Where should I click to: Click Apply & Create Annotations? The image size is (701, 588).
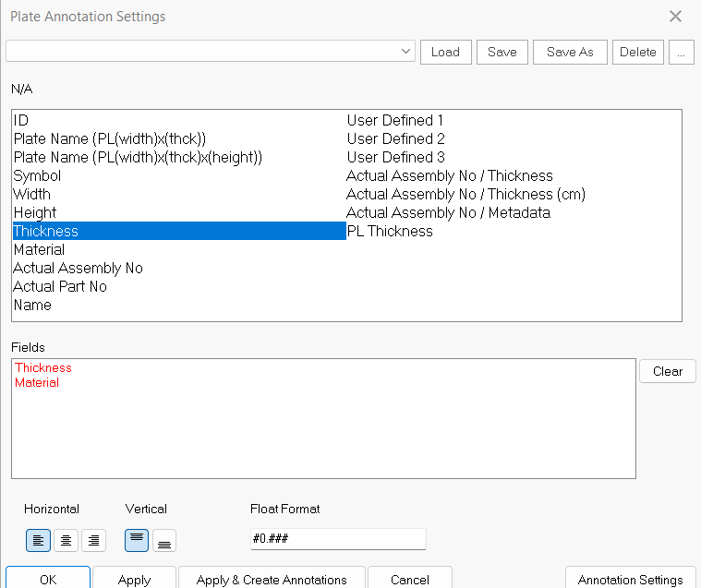tap(272, 579)
